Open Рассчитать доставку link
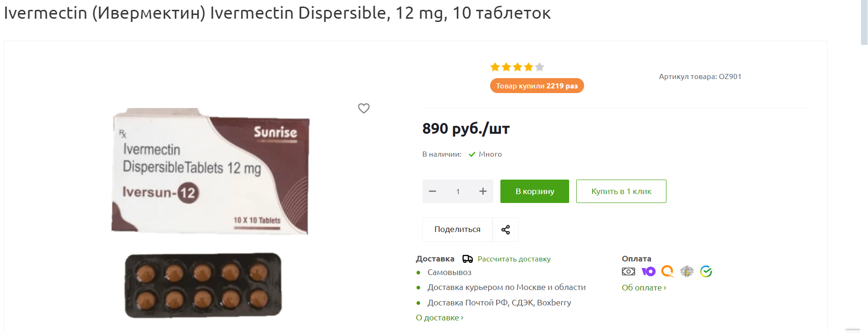868x333 pixels. tap(514, 259)
